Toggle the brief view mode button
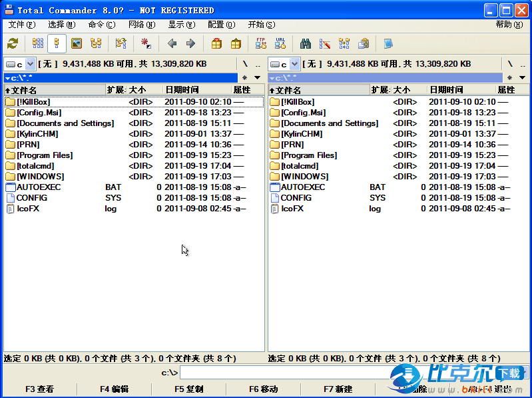The width and height of the screenshot is (532, 398). point(38,44)
